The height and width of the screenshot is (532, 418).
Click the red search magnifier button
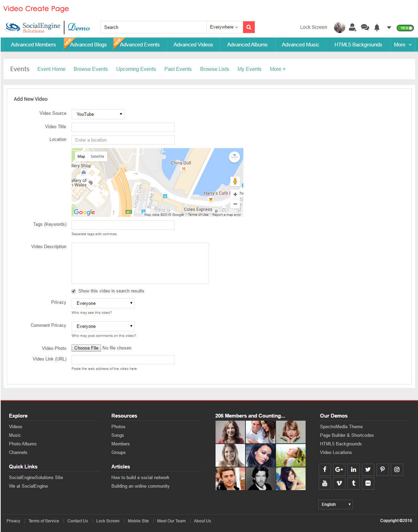(249, 27)
